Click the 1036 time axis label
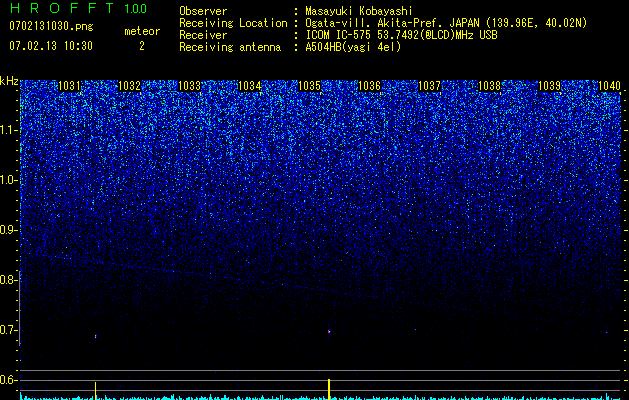The width and height of the screenshot is (629, 400). 369,86
